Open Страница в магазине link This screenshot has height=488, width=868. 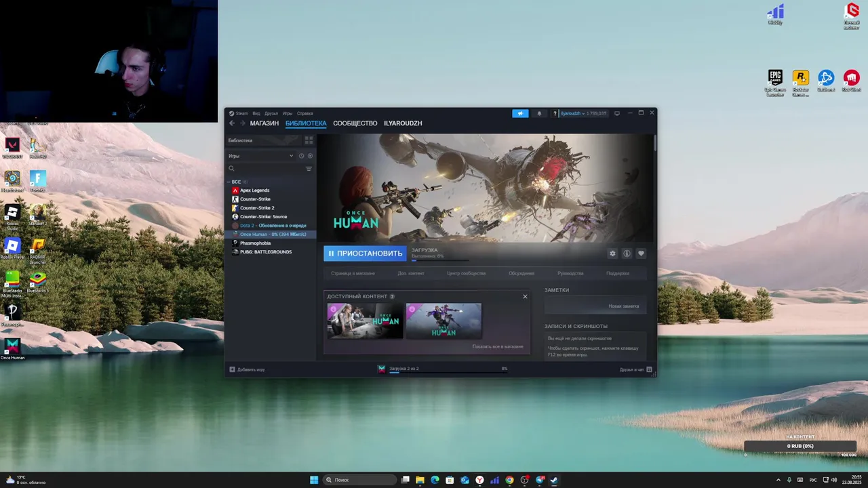[353, 273]
